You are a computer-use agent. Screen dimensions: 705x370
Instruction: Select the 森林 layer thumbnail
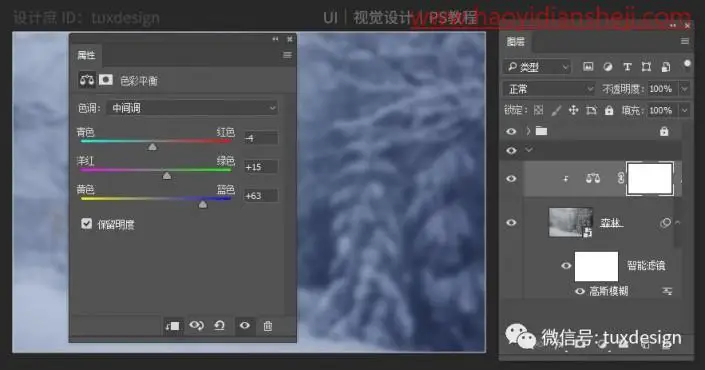coord(571,222)
